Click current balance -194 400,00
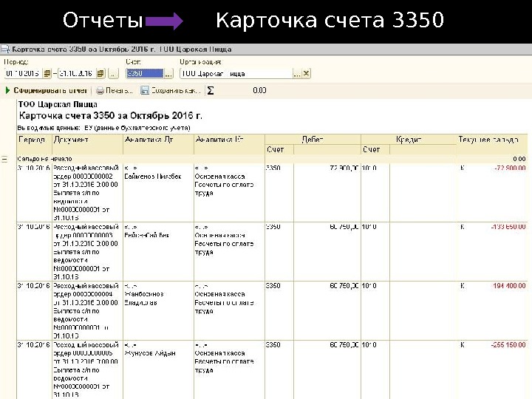The height and width of the screenshot is (399, 532). pyautogui.click(x=509, y=286)
